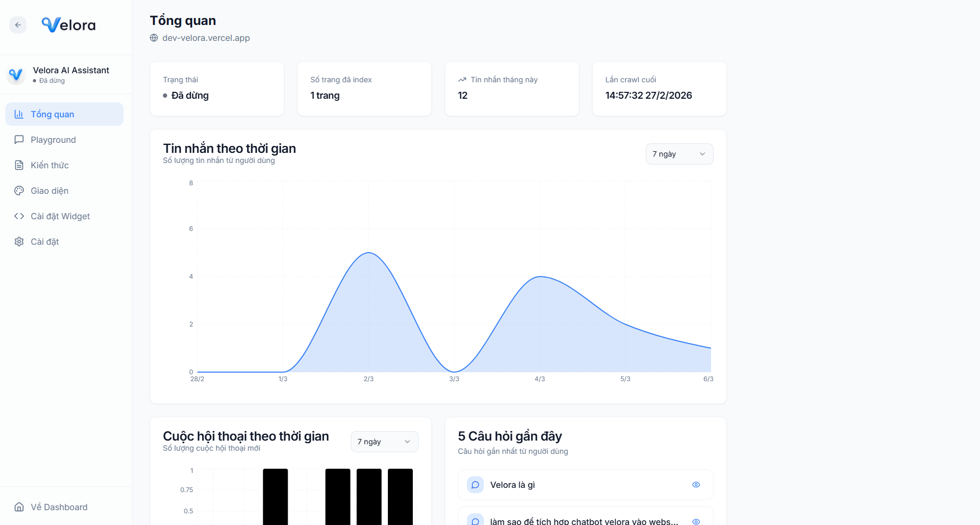Click the Giao diện palette icon
This screenshot has height=525, width=980.
(19, 191)
